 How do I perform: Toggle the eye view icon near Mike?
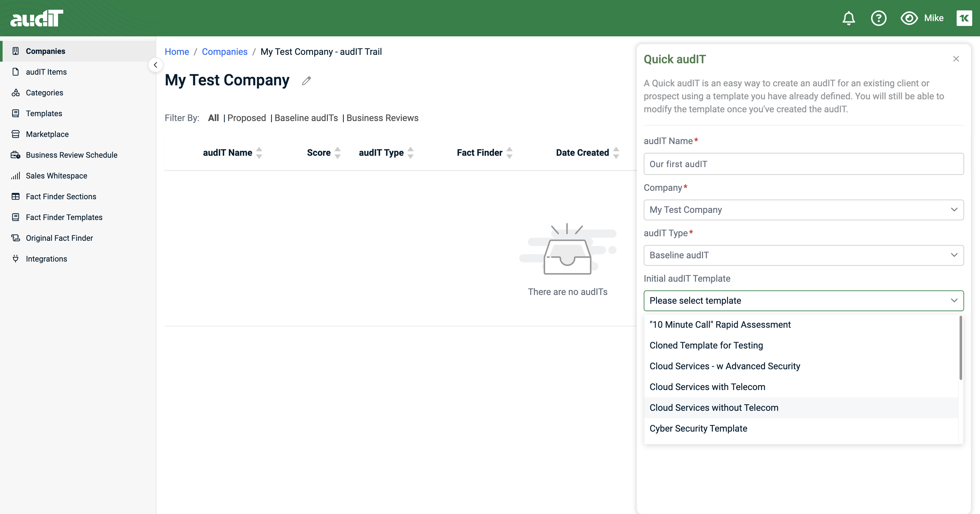click(909, 18)
